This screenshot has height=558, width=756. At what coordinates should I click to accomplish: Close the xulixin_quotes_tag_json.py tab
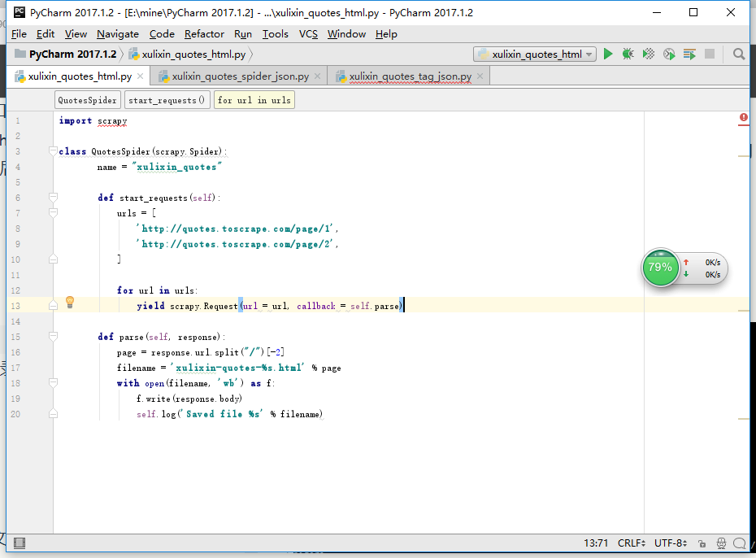(480, 76)
